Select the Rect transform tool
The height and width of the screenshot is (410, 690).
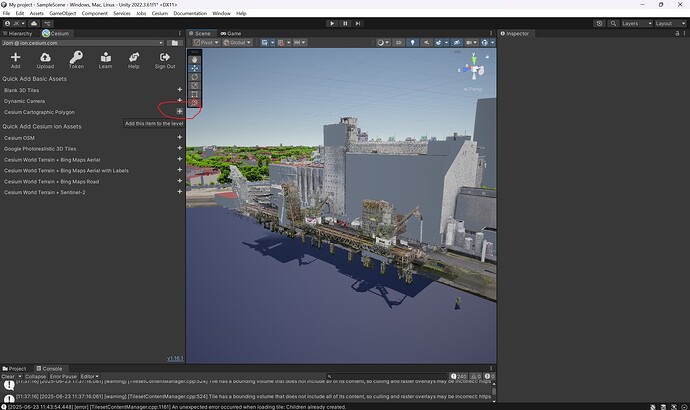pos(195,94)
